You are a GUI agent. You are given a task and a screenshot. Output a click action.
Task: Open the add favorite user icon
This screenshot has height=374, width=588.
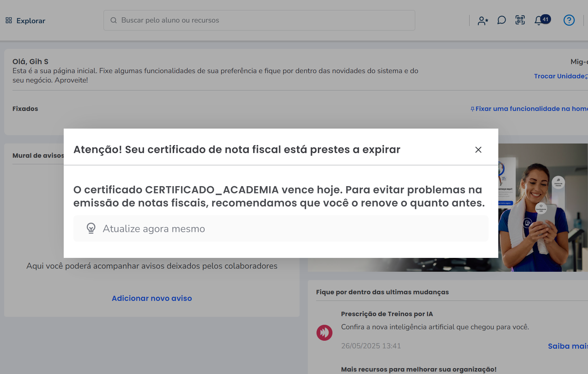(483, 20)
